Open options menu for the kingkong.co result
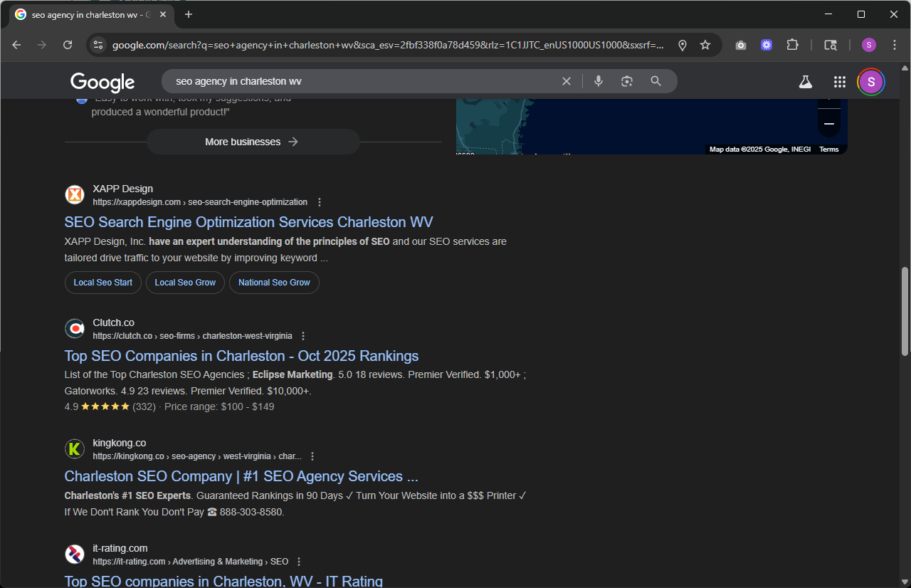 [312, 456]
